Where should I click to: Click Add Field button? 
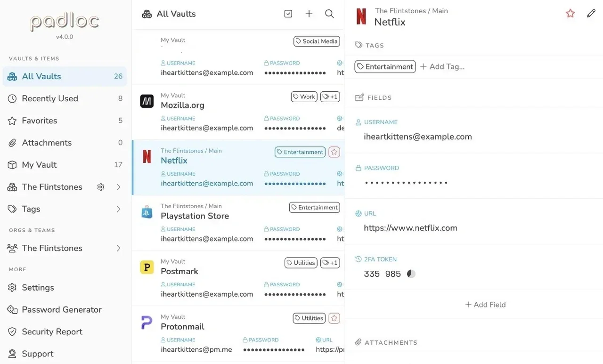click(x=485, y=305)
